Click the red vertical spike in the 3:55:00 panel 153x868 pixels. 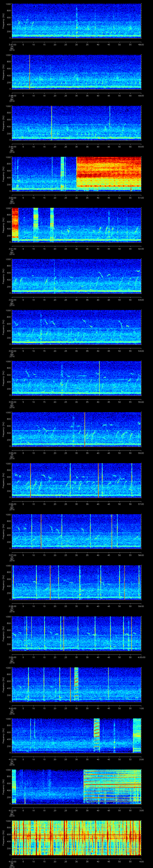85,429
